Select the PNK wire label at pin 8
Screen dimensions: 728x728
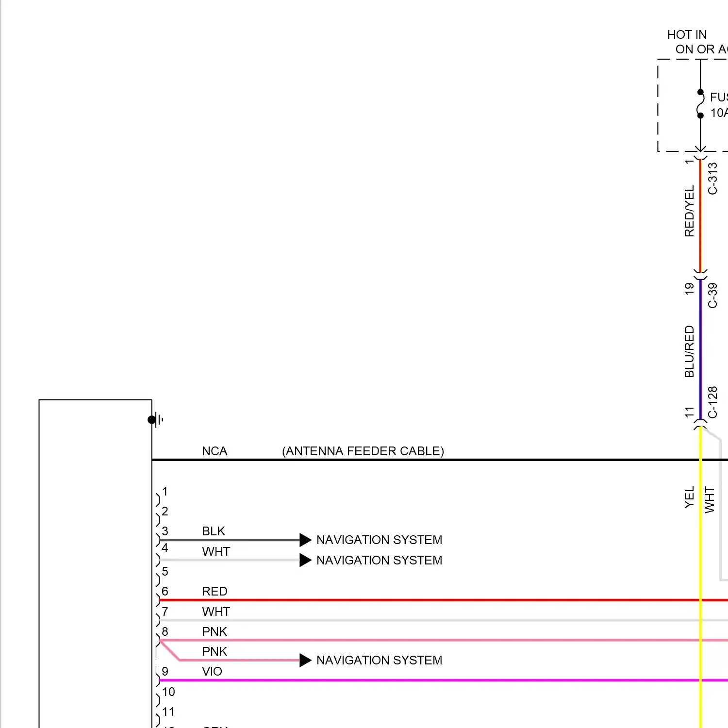coord(215,631)
